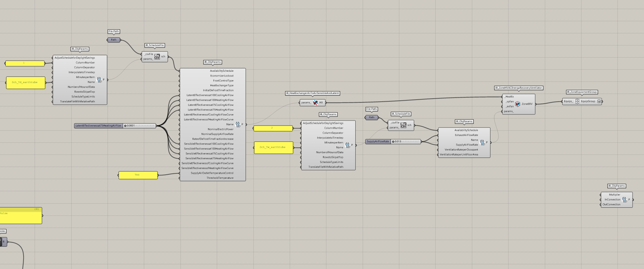
Task: Click the HX heat exchanger component icon
Action: (315, 103)
